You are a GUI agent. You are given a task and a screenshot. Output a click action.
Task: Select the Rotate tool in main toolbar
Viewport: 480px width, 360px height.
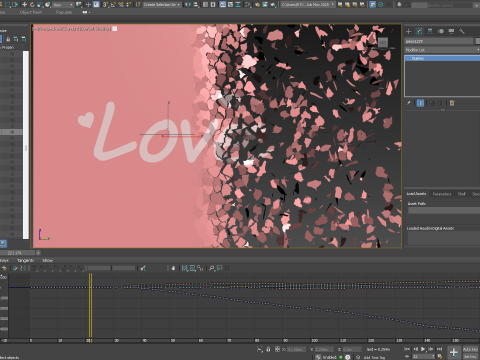click(x=32, y=4)
